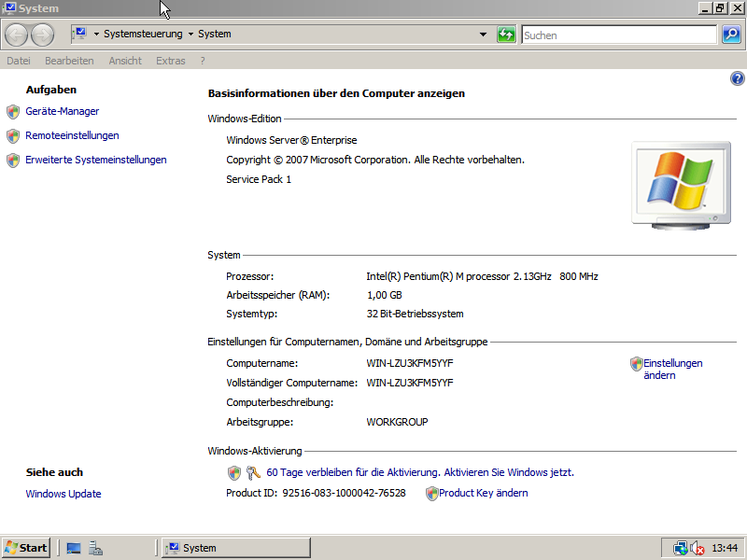Screen dimensions: 747x560
Task: Click the blue help question mark icon
Action: pos(737,78)
